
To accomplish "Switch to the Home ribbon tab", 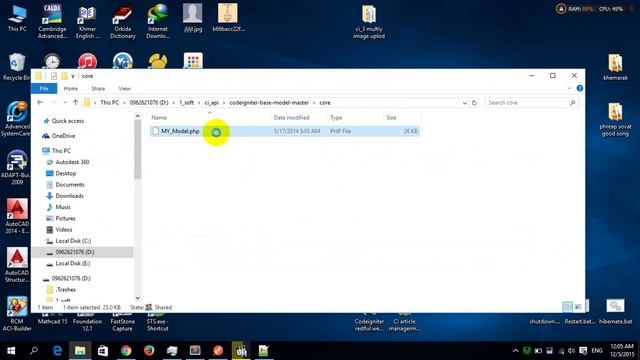I will [71, 89].
